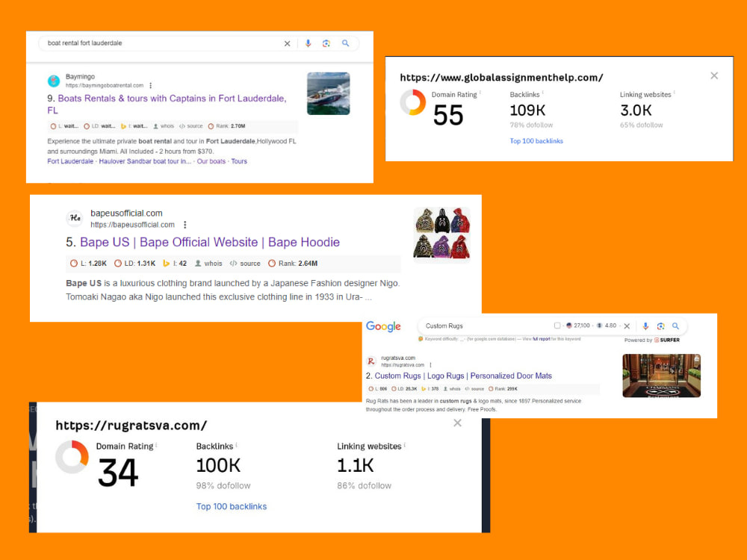Open 'Boats Rentals & tours with Captains' result
Image resolution: width=747 pixels, height=560 pixels.
tap(167, 104)
